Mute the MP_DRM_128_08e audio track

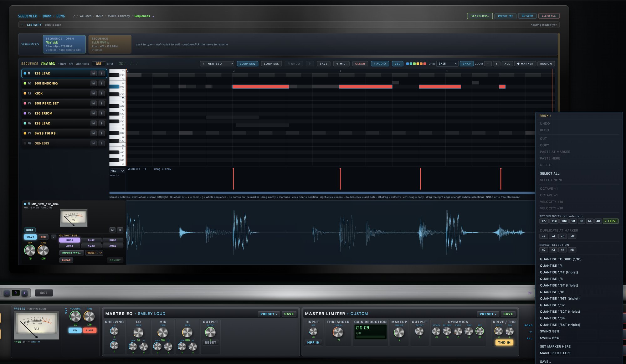click(x=112, y=230)
